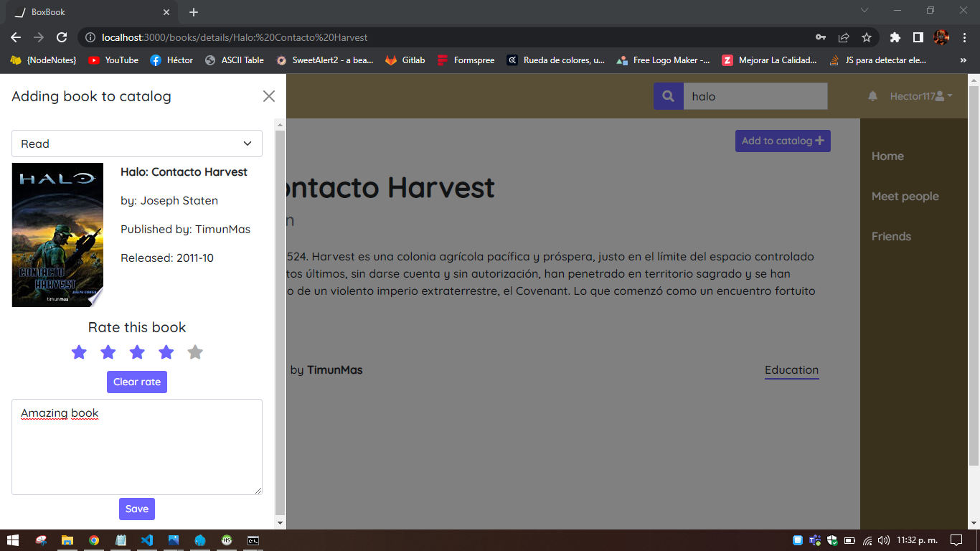Open the Formspree bookmark

(x=466, y=60)
